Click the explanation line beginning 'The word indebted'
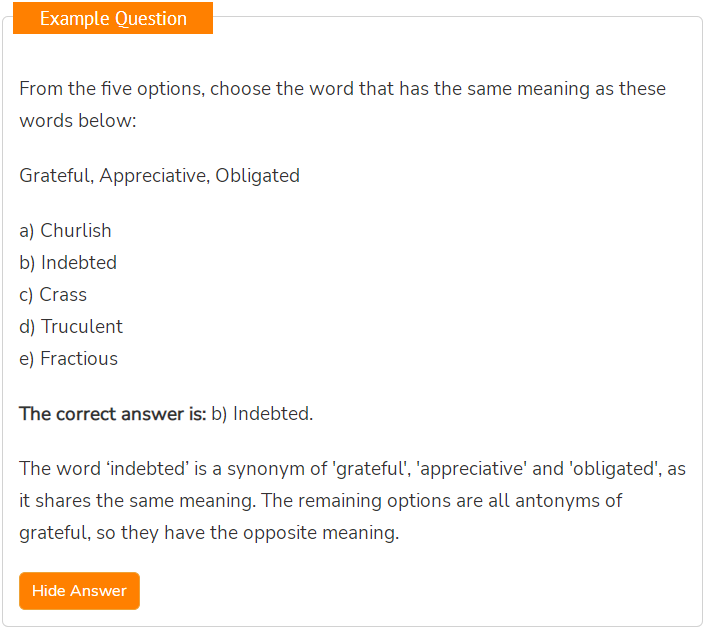The image size is (705, 629). pyautogui.click(x=352, y=469)
